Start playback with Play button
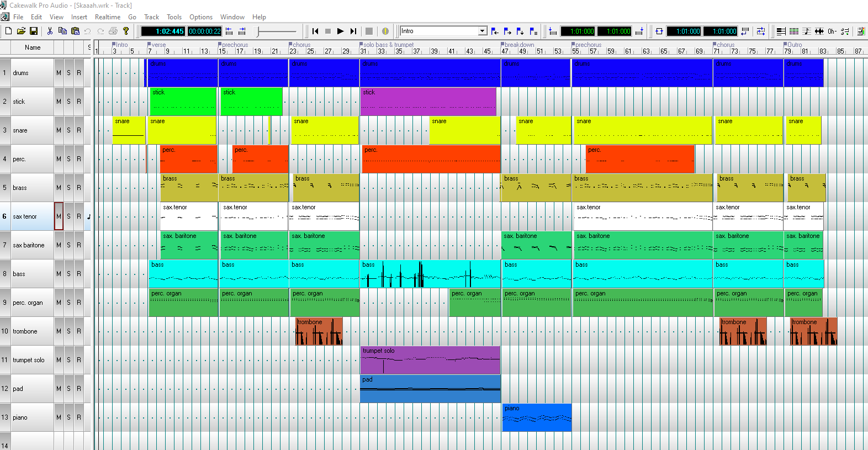This screenshot has height=450, width=868. coord(341,31)
